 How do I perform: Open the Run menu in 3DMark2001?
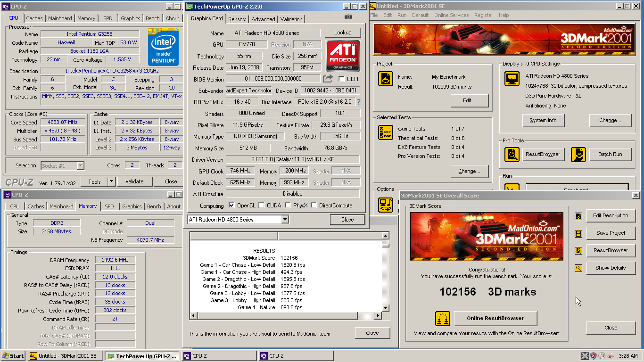pos(402,15)
